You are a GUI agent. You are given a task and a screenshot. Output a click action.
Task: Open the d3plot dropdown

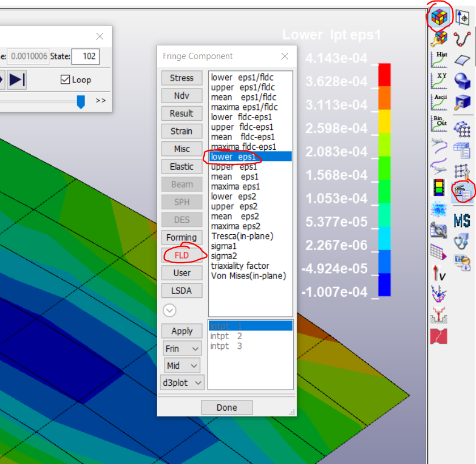(182, 383)
